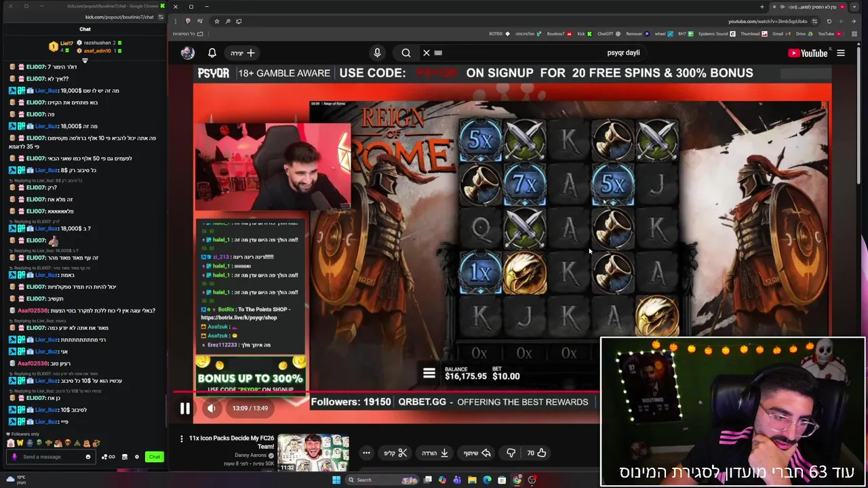Select the yellow W emote in chat

coord(20,443)
